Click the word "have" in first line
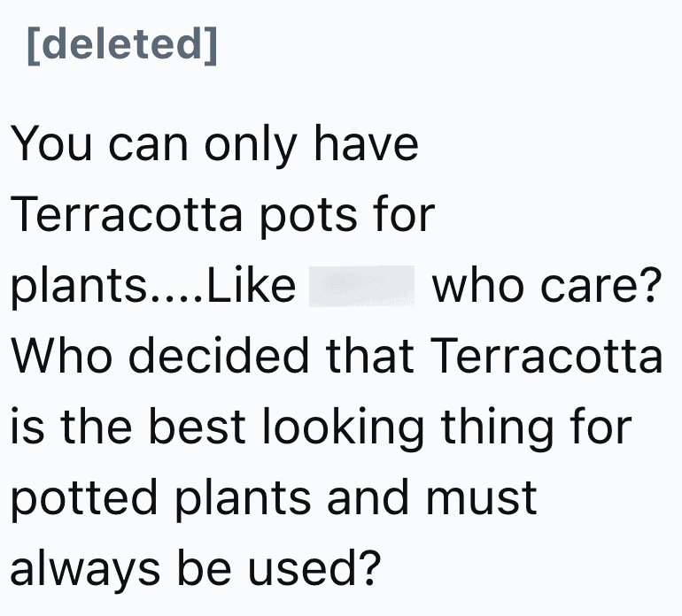 coord(366,142)
